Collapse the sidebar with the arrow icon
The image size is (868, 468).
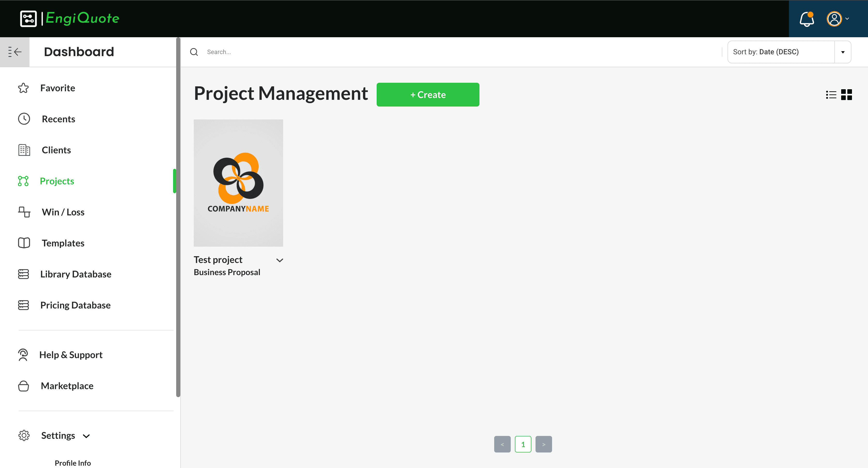coord(15,52)
